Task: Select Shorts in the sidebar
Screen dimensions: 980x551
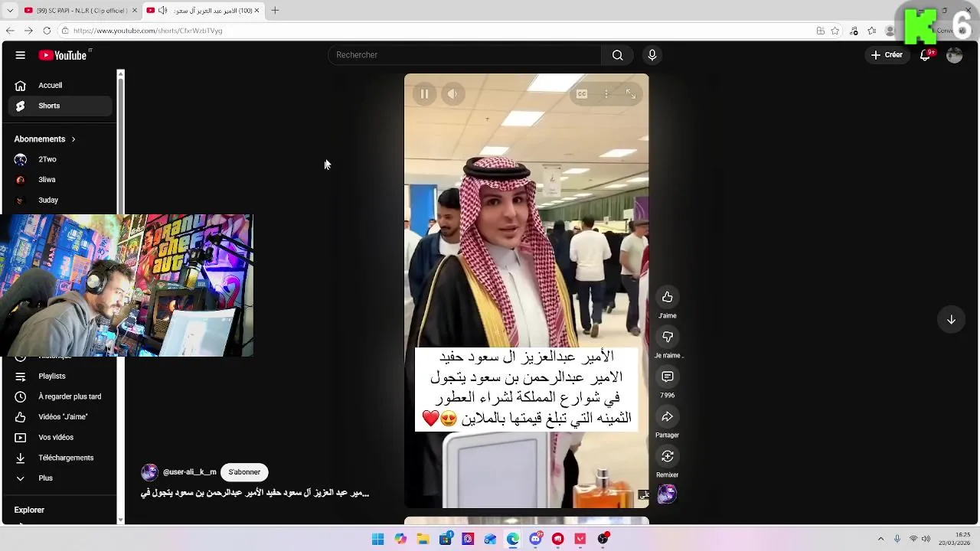Action: [61, 106]
